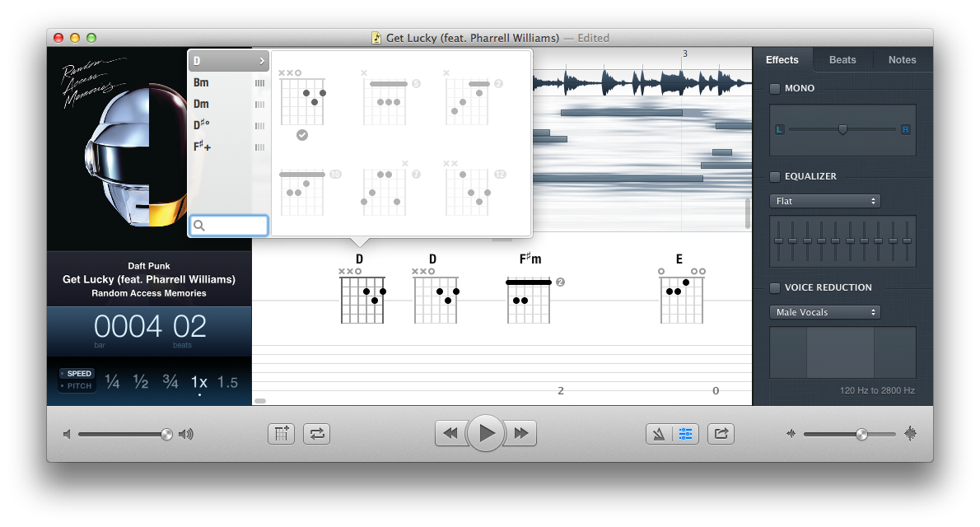Switch to SPEED mode

pos(77,373)
